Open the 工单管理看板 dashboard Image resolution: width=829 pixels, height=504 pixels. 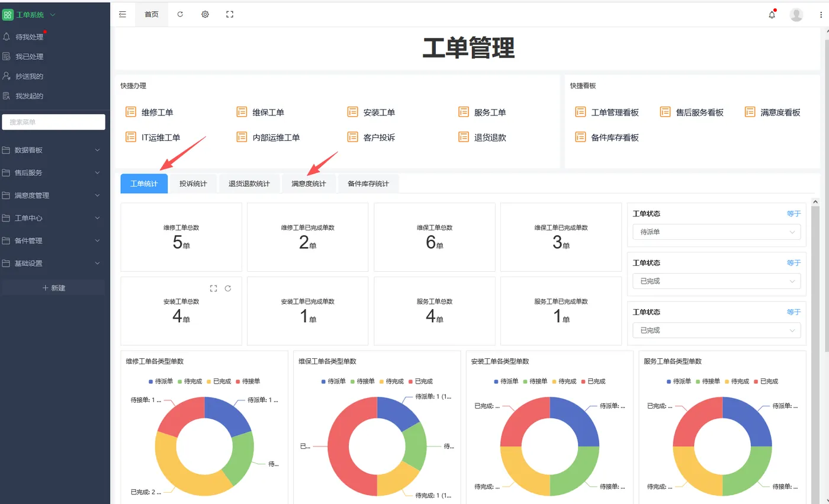coord(615,111)
